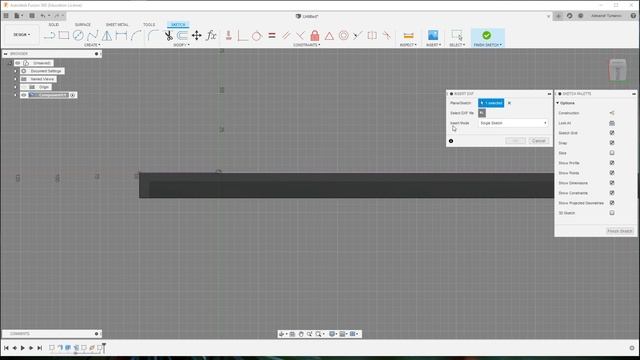Screen dimensions: 640x360
Task: Open the Design workspace dropdown
Action: point(21,35)
